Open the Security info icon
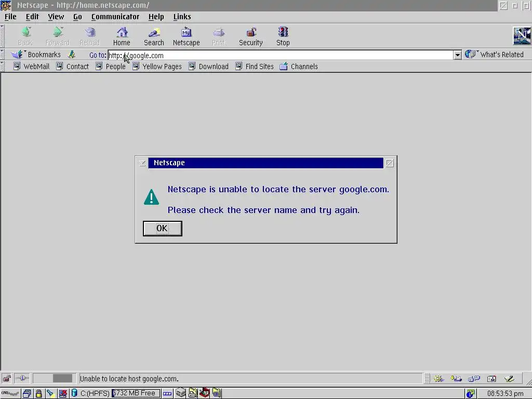This screenshot has height=399, width=532. coord(251,36)
